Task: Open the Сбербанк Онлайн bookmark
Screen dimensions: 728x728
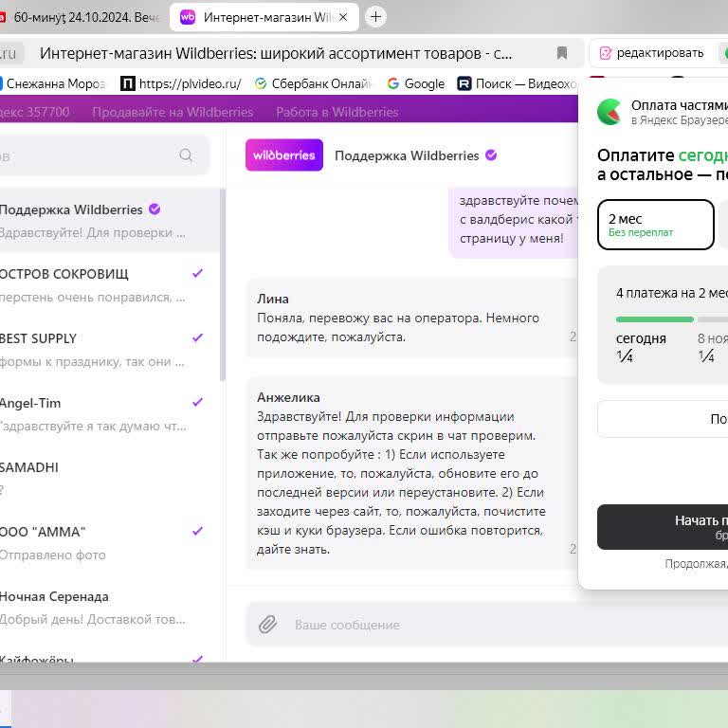Action: coord(314,83)
